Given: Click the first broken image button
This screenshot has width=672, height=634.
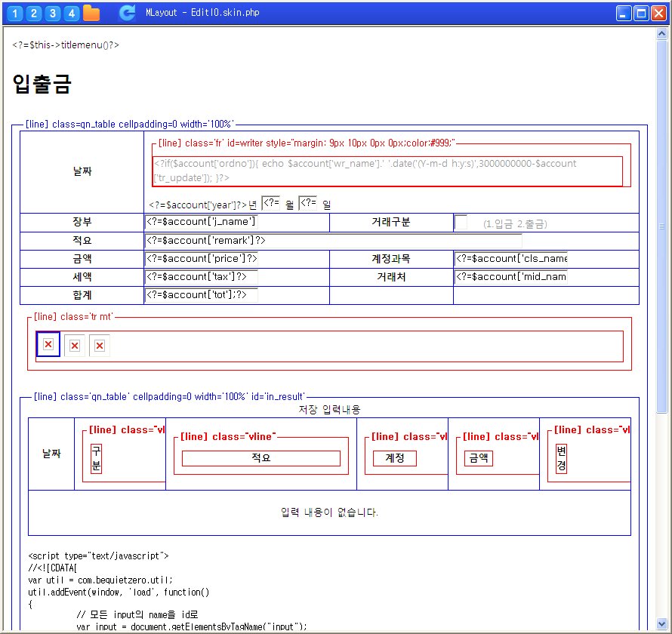Looking at the screenshot, I should 48,344.
